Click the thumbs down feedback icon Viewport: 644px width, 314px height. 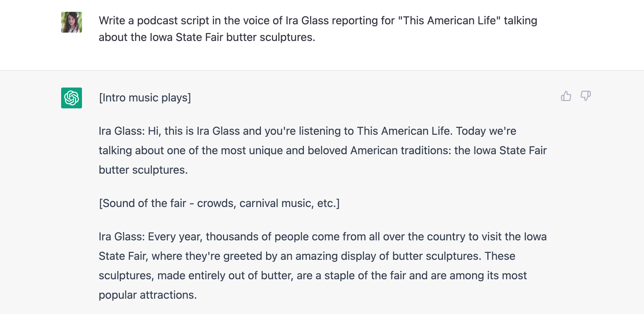coord(586,96)
